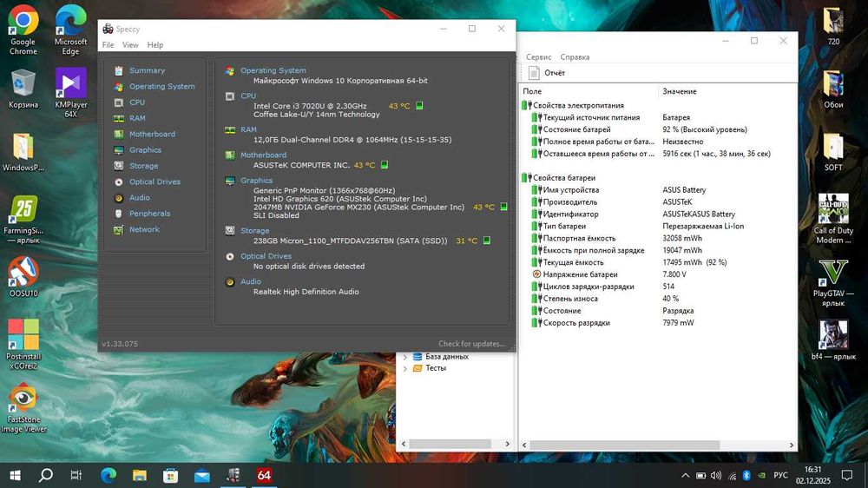Open Microsoft Edge desktop shortcut
Viewport: 868px width, 488px height.
point(70,30)
